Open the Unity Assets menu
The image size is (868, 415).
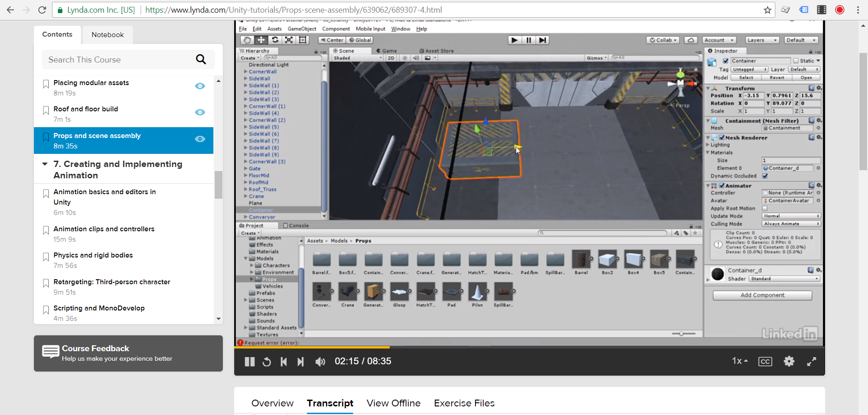274,29
